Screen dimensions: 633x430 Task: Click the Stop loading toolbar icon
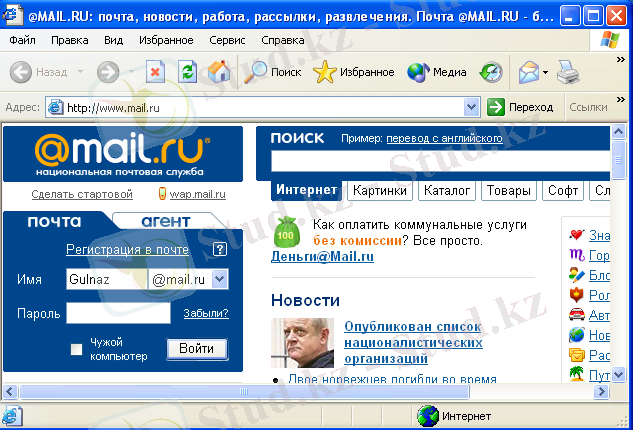click(155, 72)
